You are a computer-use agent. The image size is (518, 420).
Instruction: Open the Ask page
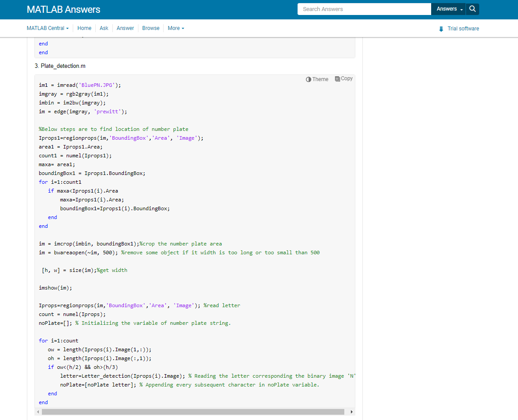tap(104, 28)
